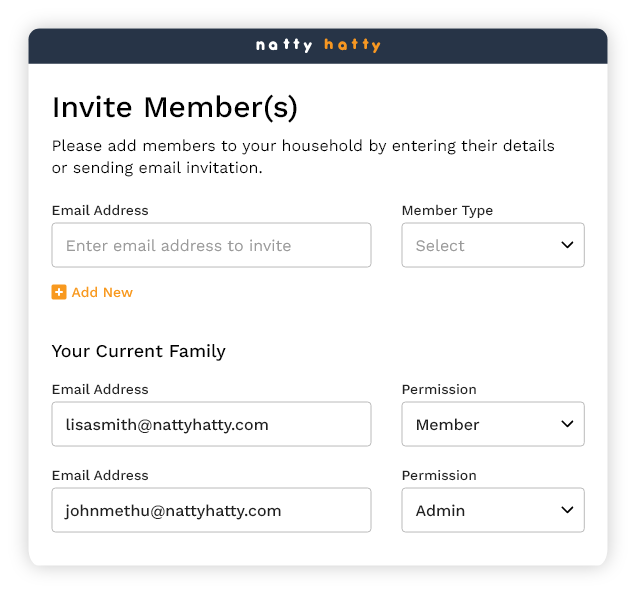Click the Permission label above Admin dropdown

click(439, 475)
